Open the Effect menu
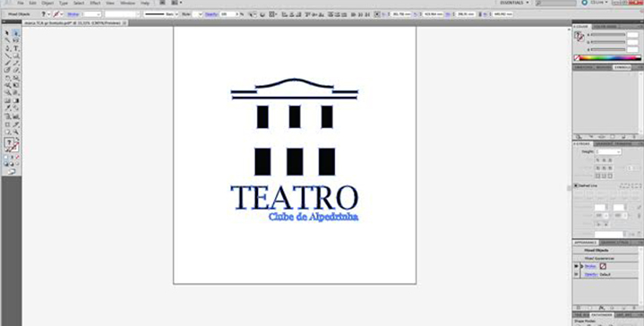 click(x=95, y=3)
